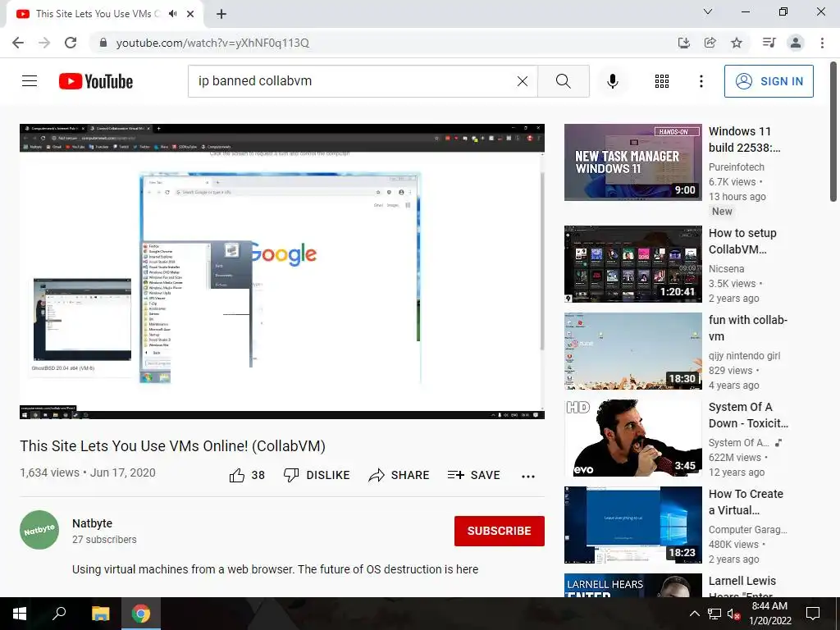840x630 pixels.
Task: Show hidden tray icons chevron
Action: click(x=694, y=614)
